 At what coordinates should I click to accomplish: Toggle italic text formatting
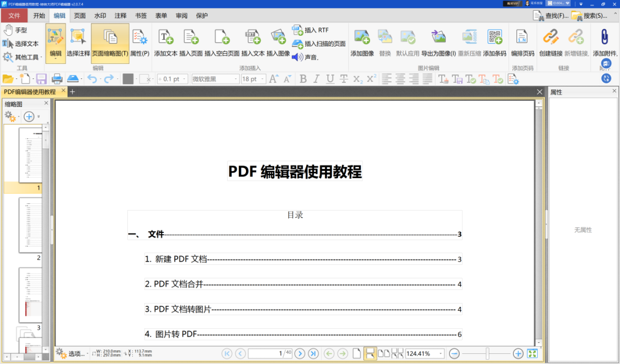(316, 79)
